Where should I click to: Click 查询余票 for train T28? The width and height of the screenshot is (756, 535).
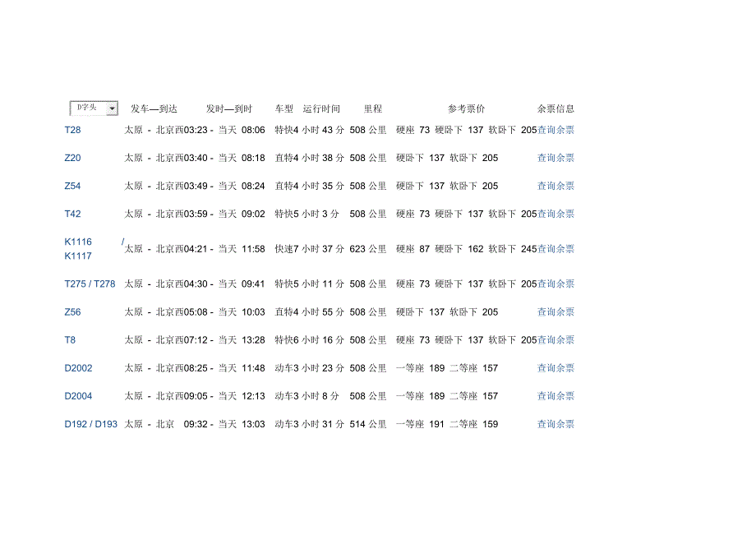pos(555,130)
